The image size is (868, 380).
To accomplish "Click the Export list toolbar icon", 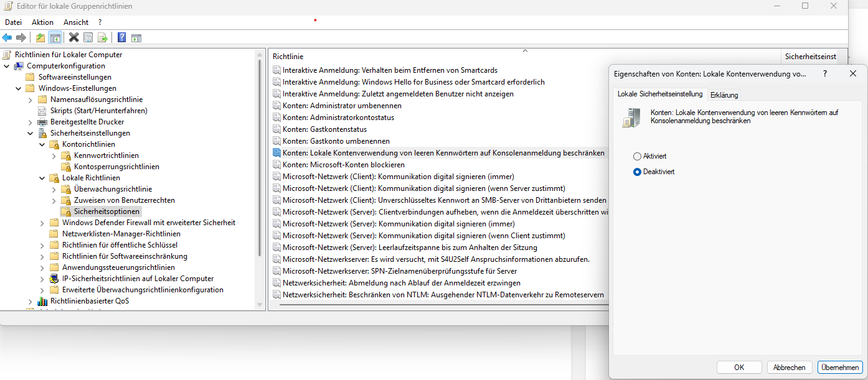I will [103, 37].
